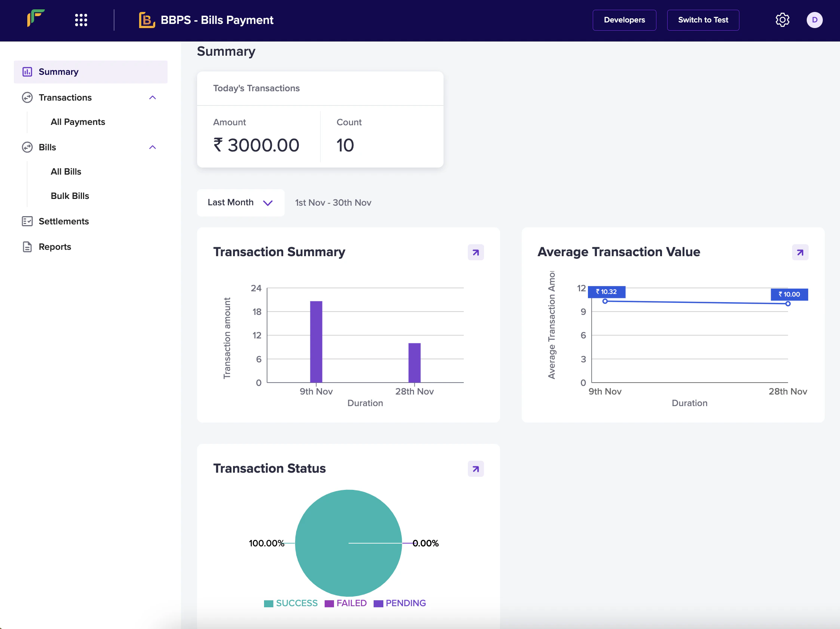Expand the Transaction Summary chart arrow icon
Screen dimensions: 840x629
pos(475,252)
